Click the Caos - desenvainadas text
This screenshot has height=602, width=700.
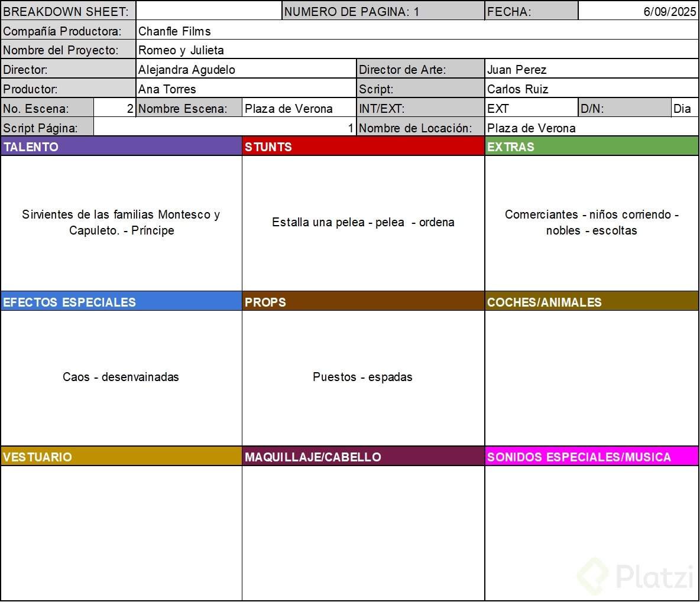pyautogui.click(x=121, y=377)
